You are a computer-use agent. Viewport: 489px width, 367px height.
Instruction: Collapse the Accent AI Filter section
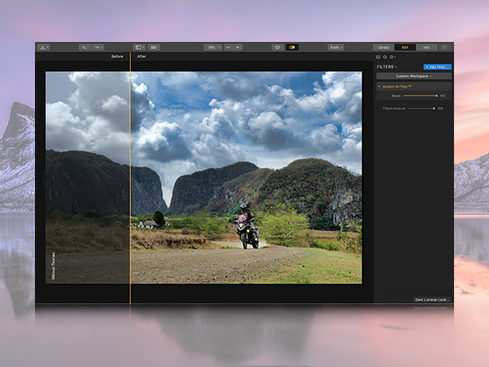point(379,86)
